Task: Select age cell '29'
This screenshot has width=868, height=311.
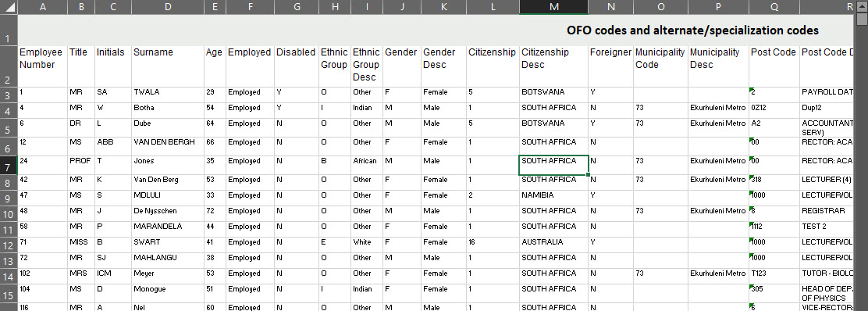Action: point(215,95)
